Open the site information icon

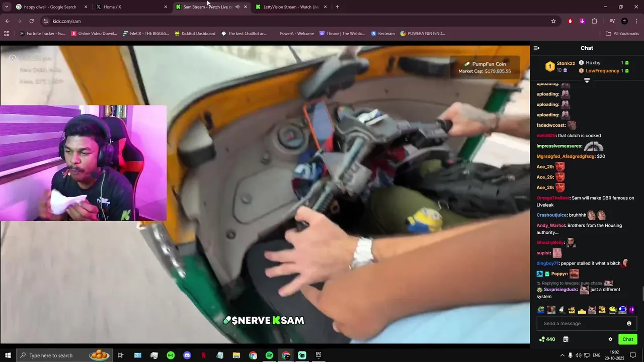tap(46, 21)
